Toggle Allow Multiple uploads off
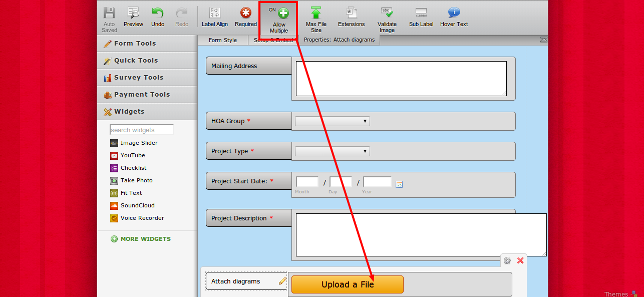The width and height of the screenshot is (644, 297). (279, 20)
